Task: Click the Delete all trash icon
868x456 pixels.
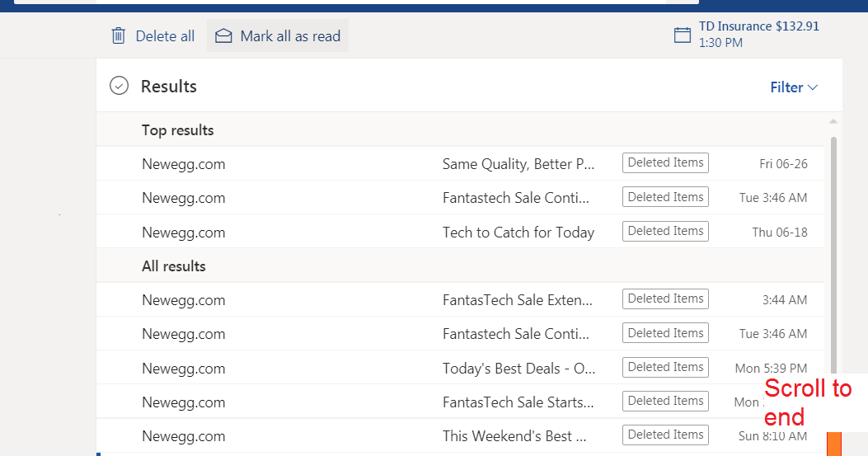Action: point(119,36)
